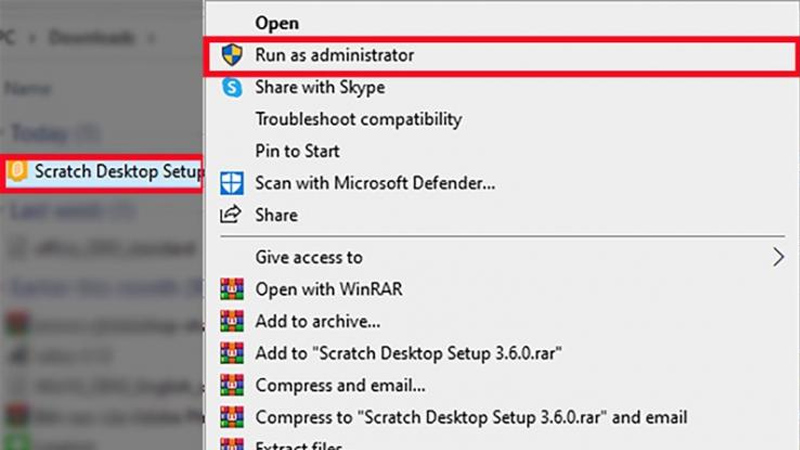The image size is (800, 450).
Task: Click the Scratch Desktop Setup file icon
Action: 17,171
